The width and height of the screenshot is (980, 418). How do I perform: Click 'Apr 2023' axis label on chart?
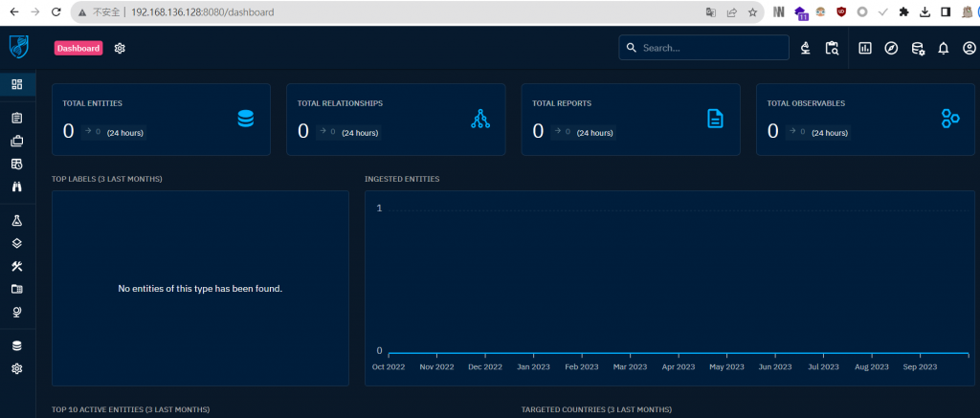[x=679, y=366]
